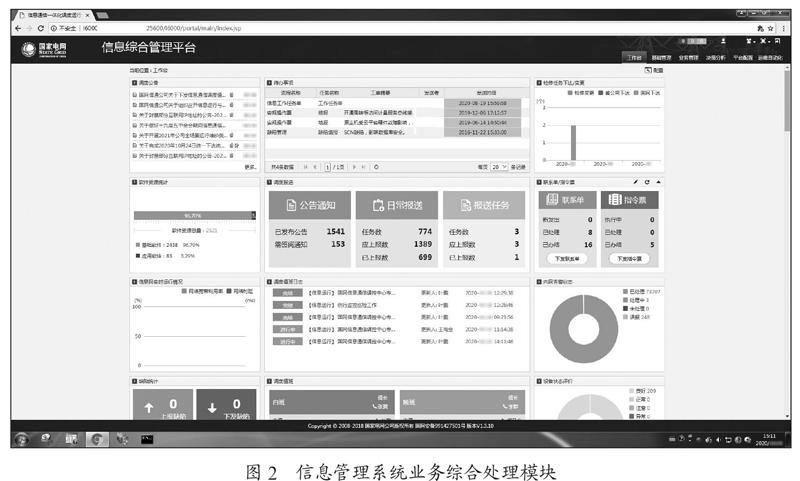Image resolution: width=800 pixels, height=481 pixels.
Task: Click the 报送任务 document icon
Action: pyautogui.click(x=465, y=205)
